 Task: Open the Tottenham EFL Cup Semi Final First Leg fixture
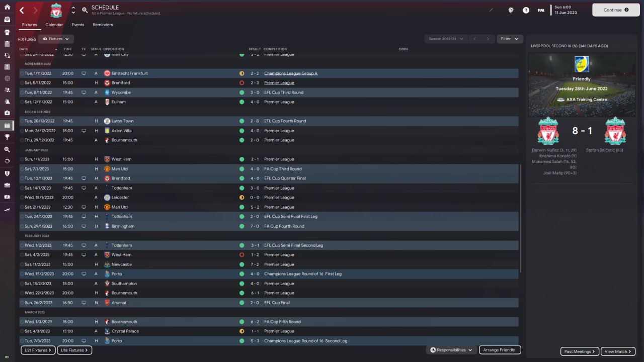tap(269, 217)
